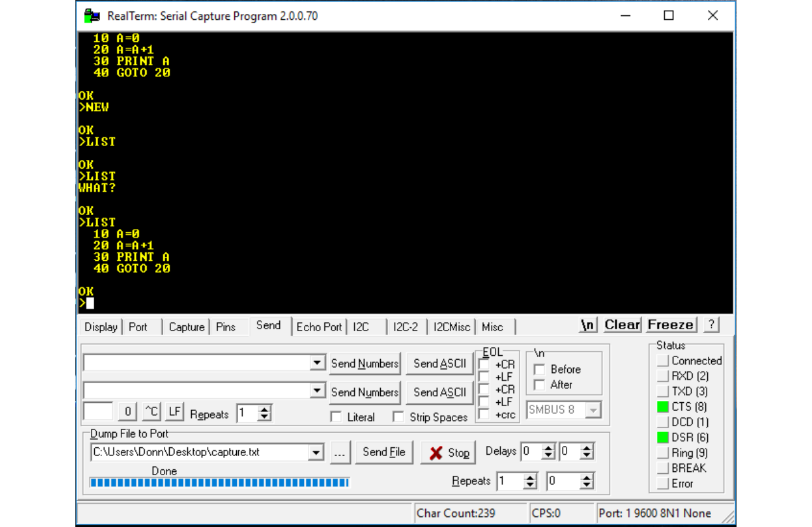This screenshot has width=812, height=527.
Task: Click the first row Send Numbers button
Action: 365,363
